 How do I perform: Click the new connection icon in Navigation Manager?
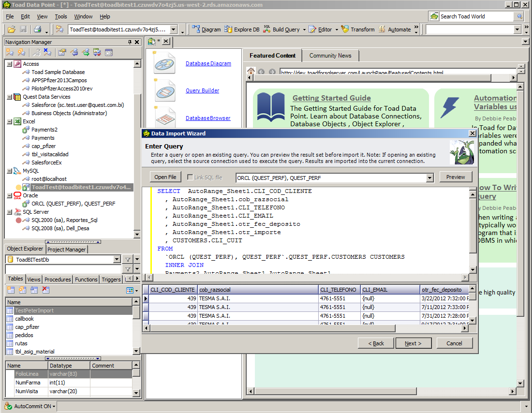(x=10, y=53)
